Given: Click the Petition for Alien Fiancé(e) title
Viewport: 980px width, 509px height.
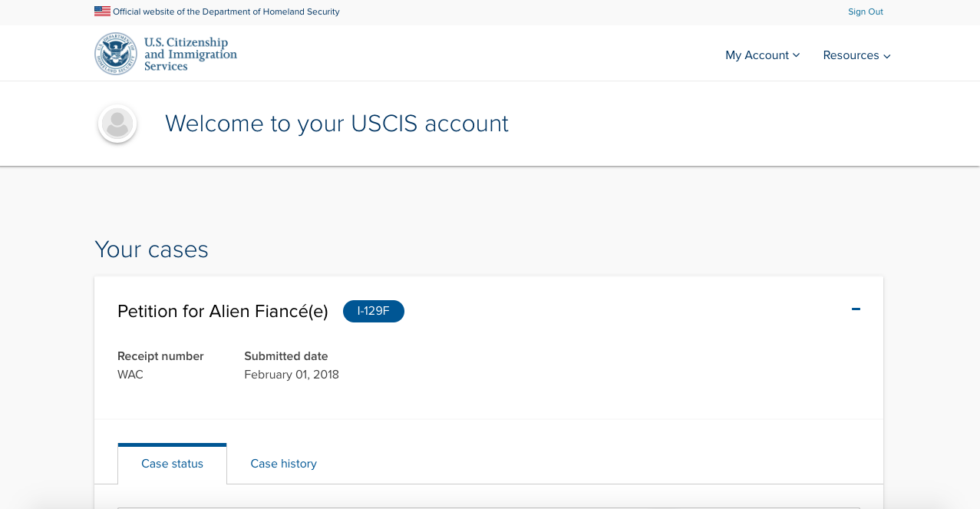Looking at the screenshot, I should (223, 311).
